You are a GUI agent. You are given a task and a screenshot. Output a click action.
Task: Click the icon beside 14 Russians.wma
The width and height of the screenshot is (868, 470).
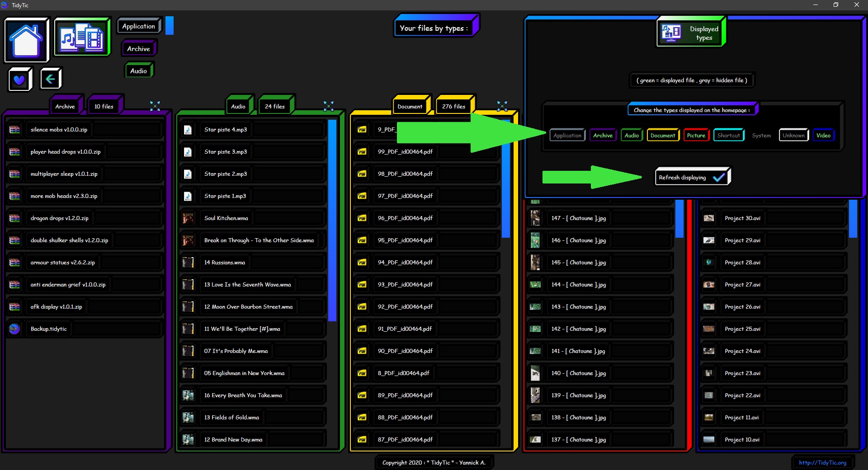coord(188,263)
